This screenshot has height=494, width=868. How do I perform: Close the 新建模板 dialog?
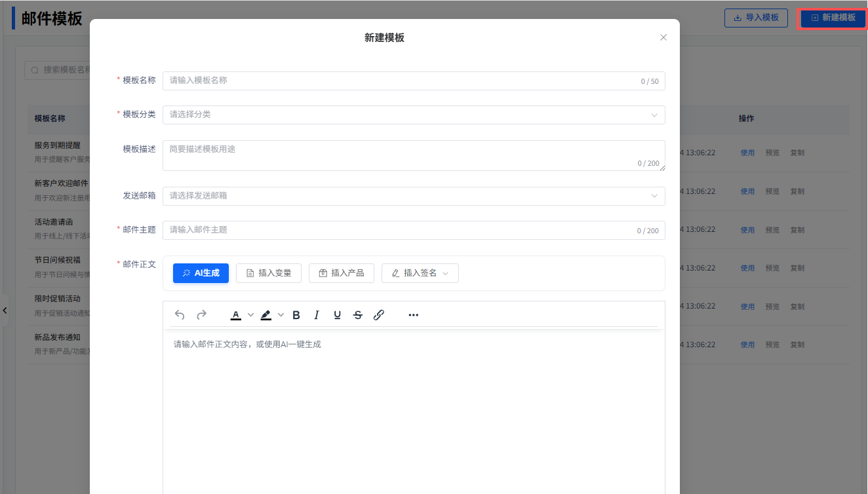click(663, 37)
